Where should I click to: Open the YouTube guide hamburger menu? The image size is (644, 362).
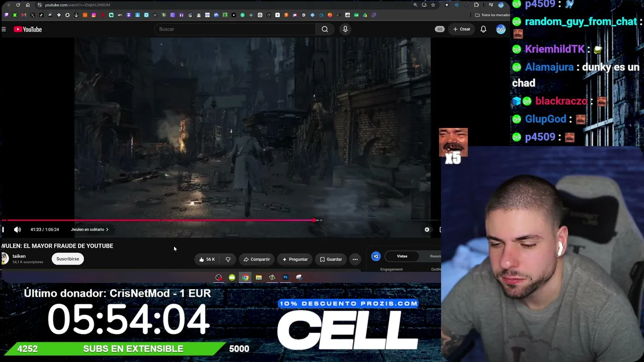4,29
